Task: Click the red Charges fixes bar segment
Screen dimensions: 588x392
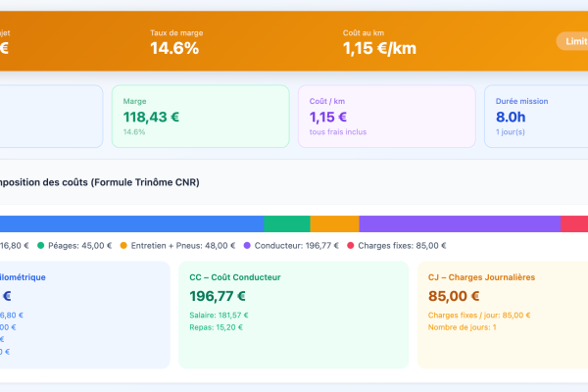Action: (x=574, y=223)
